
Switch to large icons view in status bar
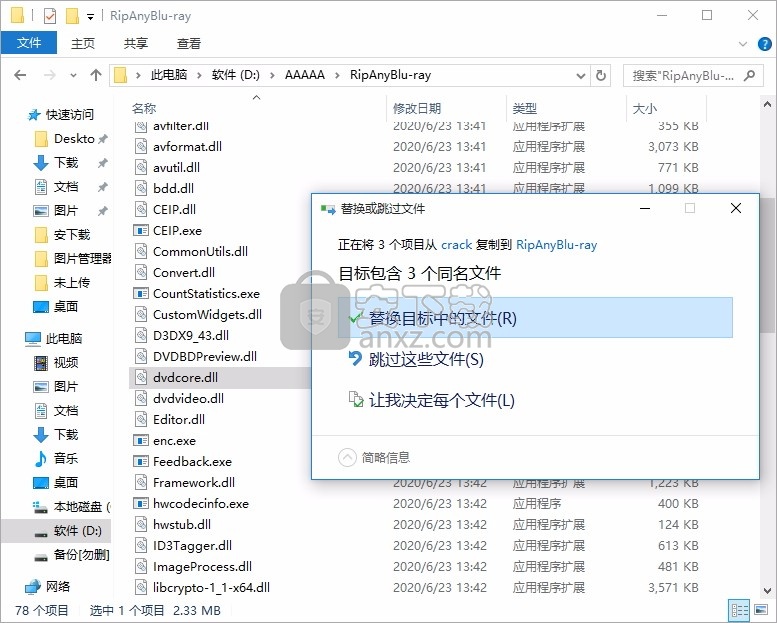point(761,610)
